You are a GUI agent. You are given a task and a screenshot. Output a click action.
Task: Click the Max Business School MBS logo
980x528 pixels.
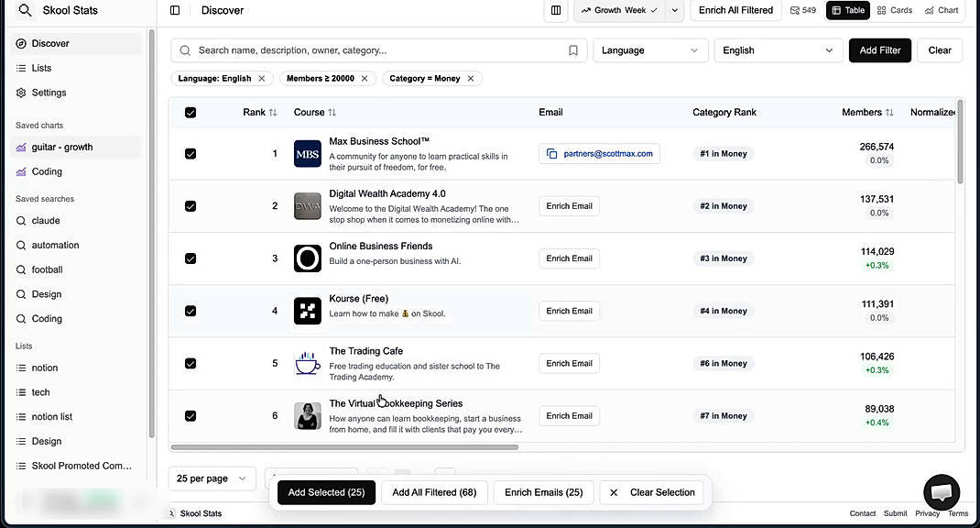308,154
